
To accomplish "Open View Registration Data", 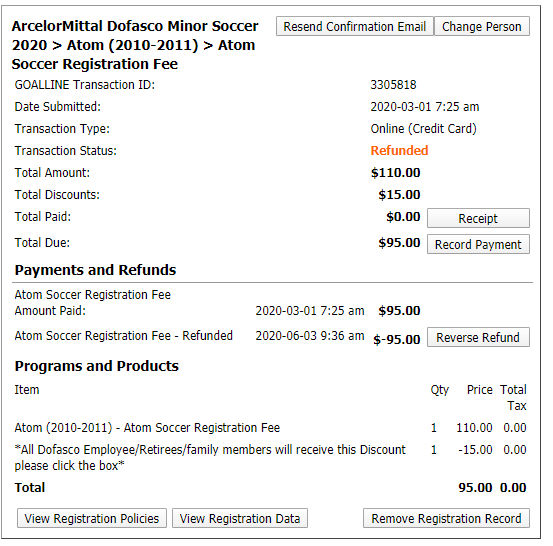I will pos(240,518).
